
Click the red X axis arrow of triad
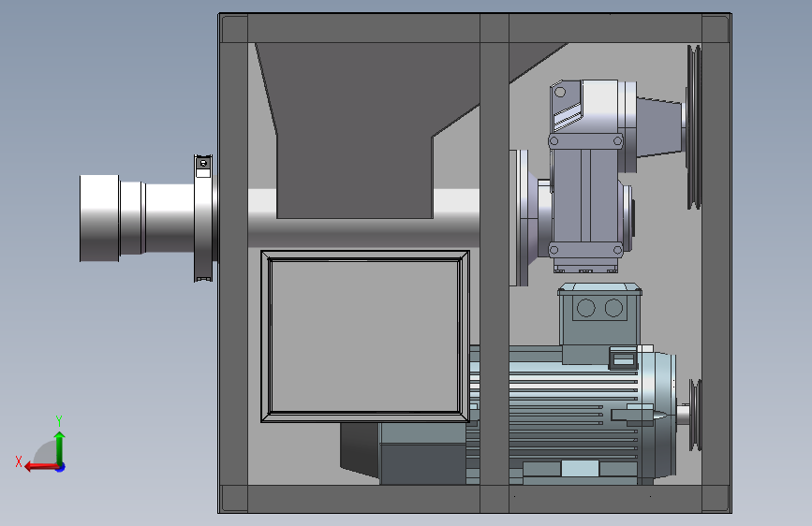[x=41, y=467]
